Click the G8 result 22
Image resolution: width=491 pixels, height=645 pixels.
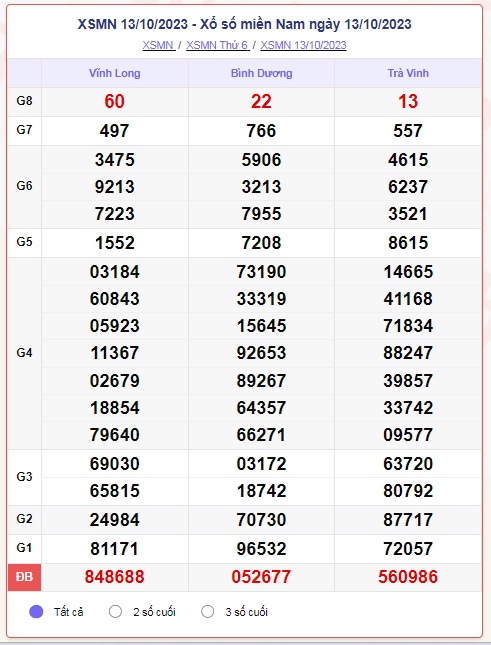pyautogui.click(x=261, y=102)
